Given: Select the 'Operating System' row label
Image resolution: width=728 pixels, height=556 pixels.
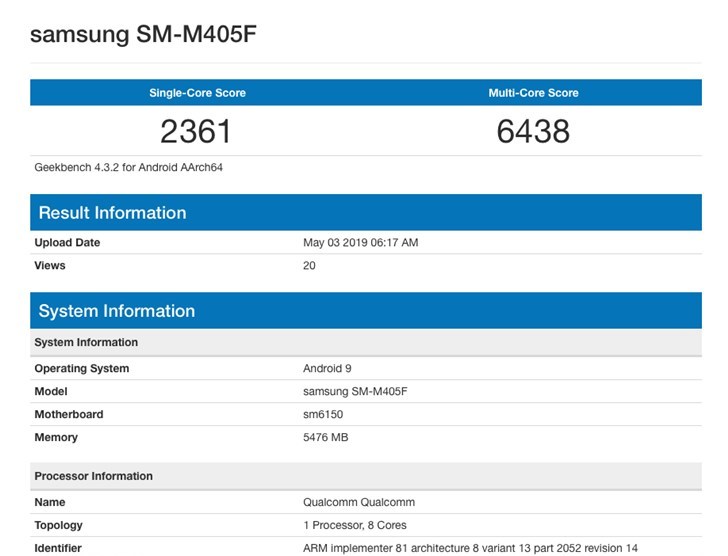Looking at the screenshot, I should [82, 369].
